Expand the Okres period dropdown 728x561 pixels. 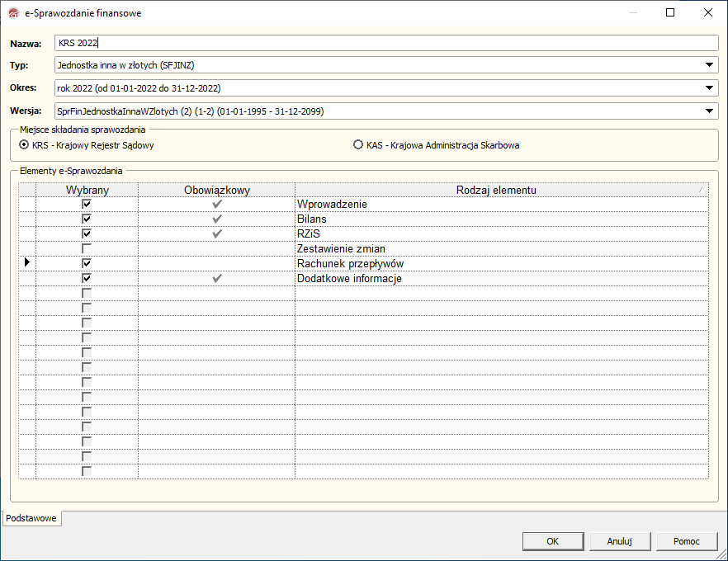[709, 87]
